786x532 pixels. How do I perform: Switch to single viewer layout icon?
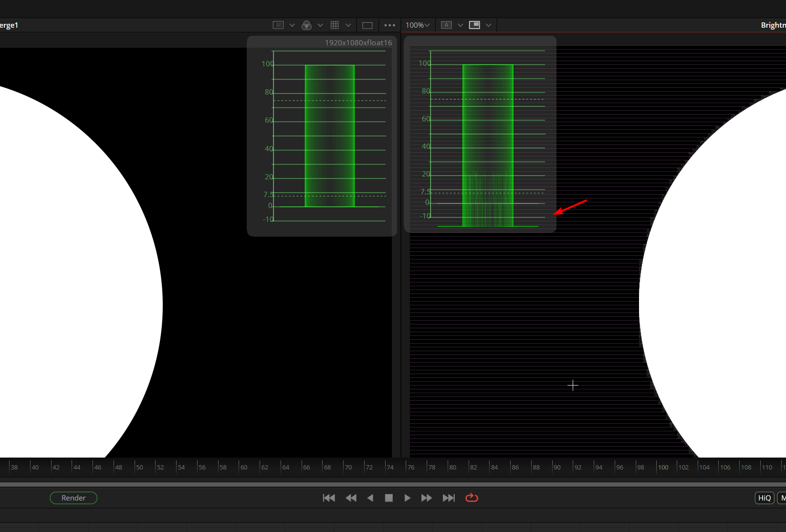(367, 25)
